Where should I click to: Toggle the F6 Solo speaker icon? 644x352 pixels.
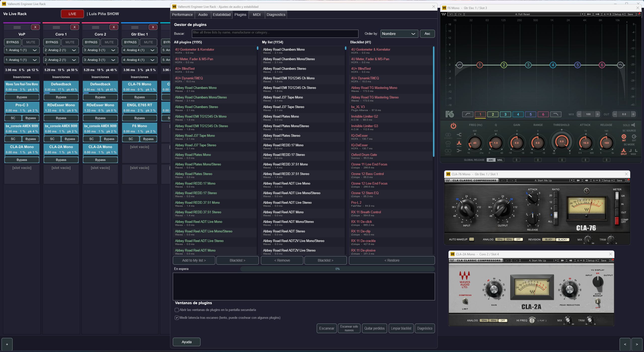click(633, 125)
